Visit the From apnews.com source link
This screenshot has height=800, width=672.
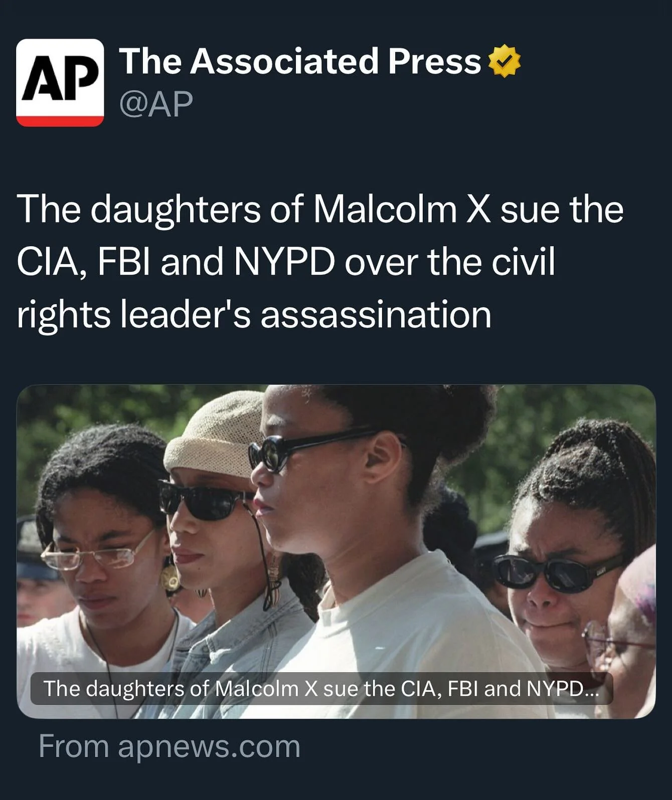[x=170, y=746]
